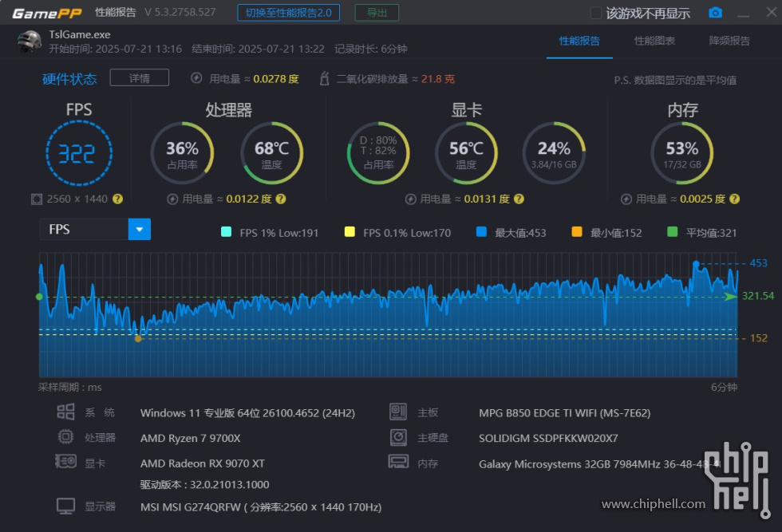Open the help icon next to 0.0122 度

[281, 199]
